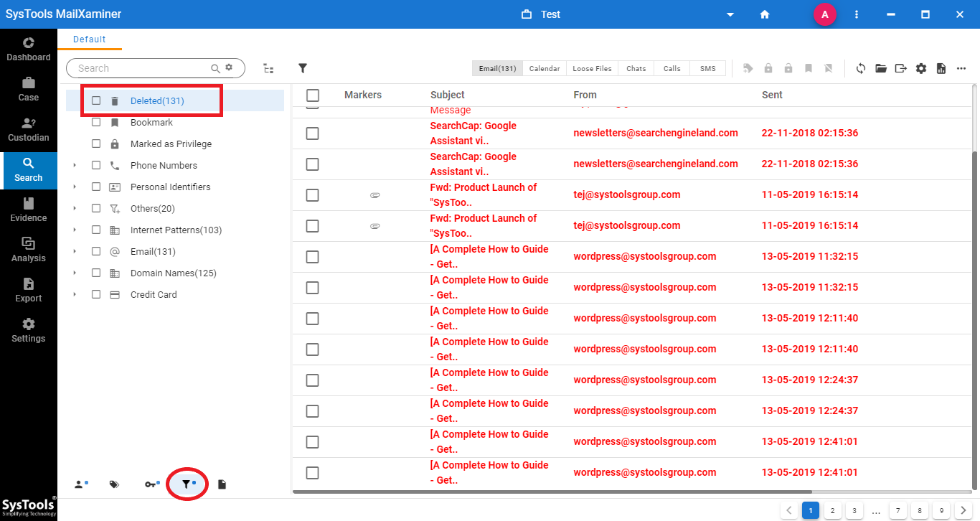Select the Email(131) tree checkbox
Image resolution: width=980 pixels, height=521 pixels.
click(96, 251)
